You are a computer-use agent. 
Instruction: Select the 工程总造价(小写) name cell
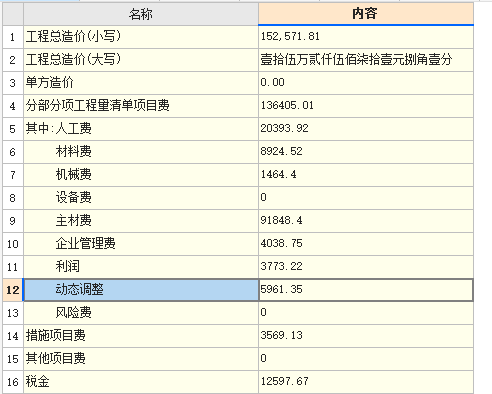click(141, 37)
